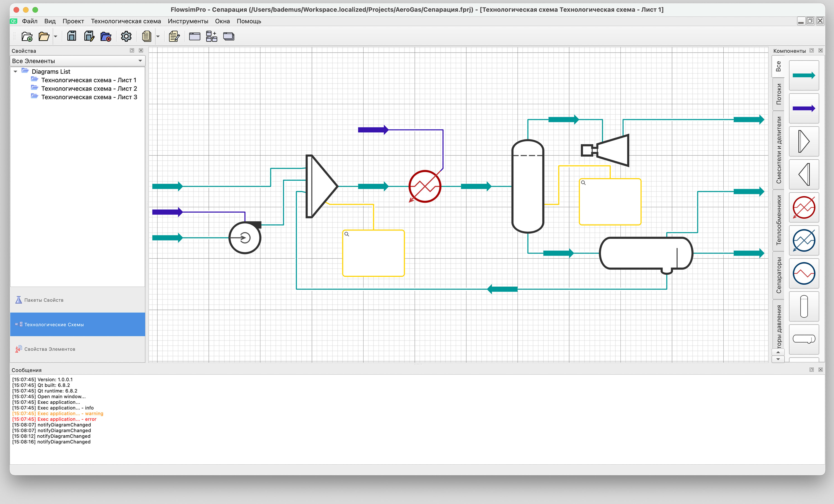Image resolution: width=834 pixels, height=504 pixels.
Task: Toggle float on the Компоненты panel
Action: coord(811,50)
